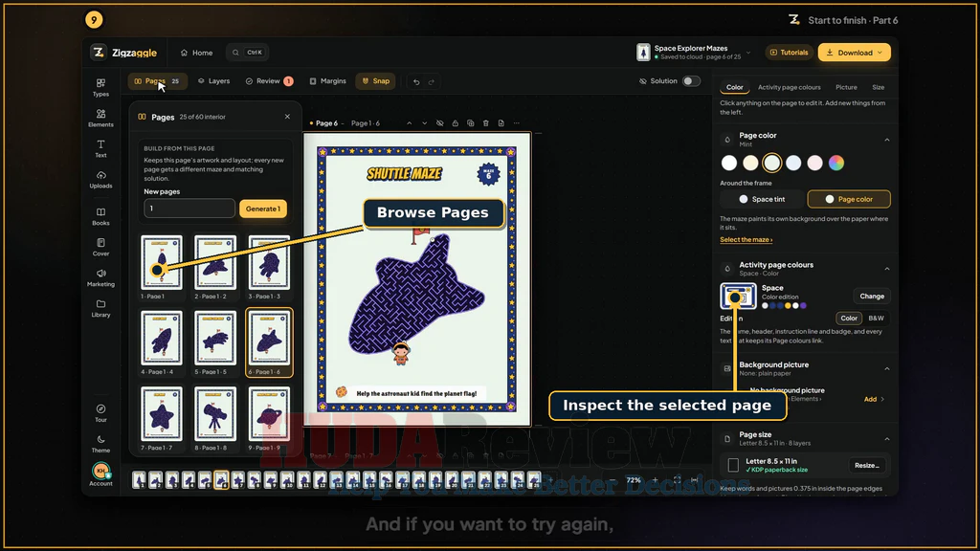Switch to Activity page colours tab

click(x=789, y=87)
